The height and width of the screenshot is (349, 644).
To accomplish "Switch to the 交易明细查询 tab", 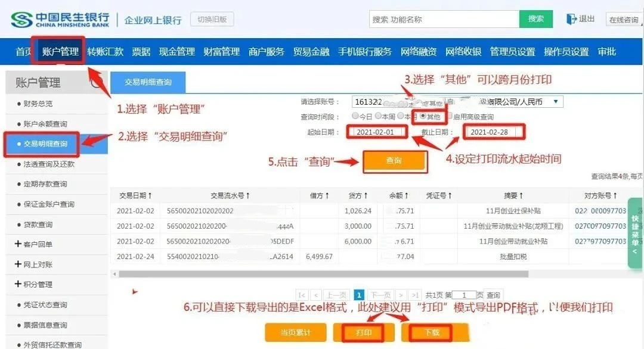I will (x=148, y=82).
